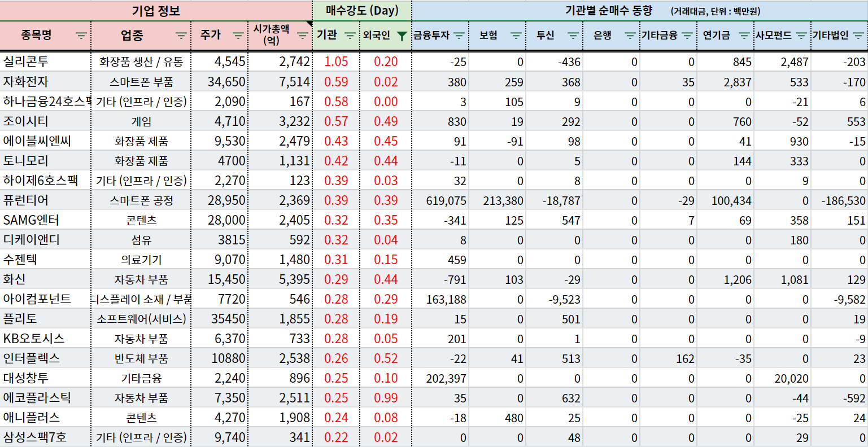Select the 실리콘투 stock name cell
This screenshot has height=447, width=868.
point(45,62)
